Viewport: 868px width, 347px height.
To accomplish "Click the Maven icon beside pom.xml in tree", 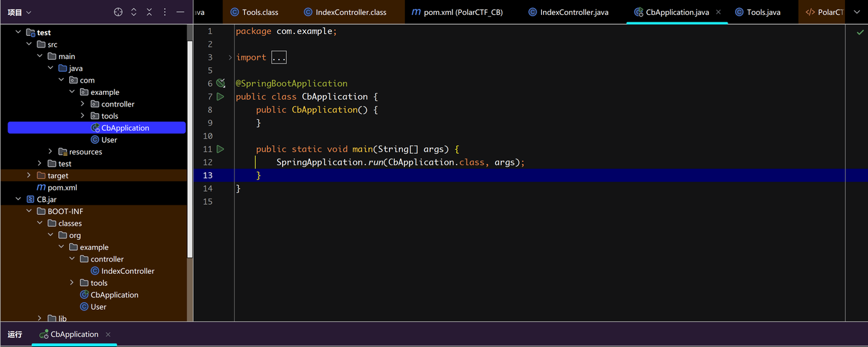I will [x=41, y=188].
